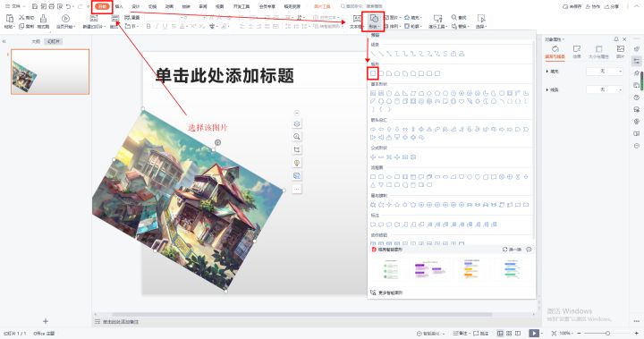Close the object properties panel
The width and height of the screenshot is (644, 339).
(624, 39)
